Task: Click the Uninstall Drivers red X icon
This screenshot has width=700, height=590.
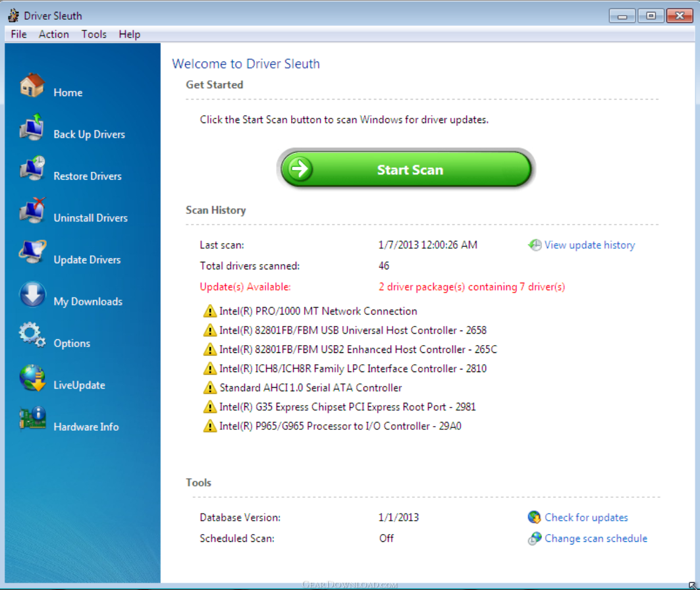Action: click(x=32, y=210)
